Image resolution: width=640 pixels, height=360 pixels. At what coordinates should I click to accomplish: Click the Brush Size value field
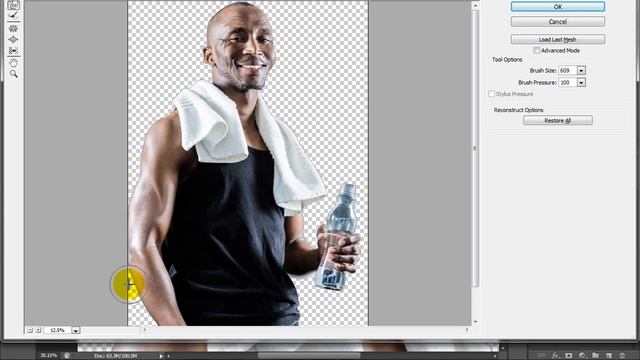pos(567,71)
